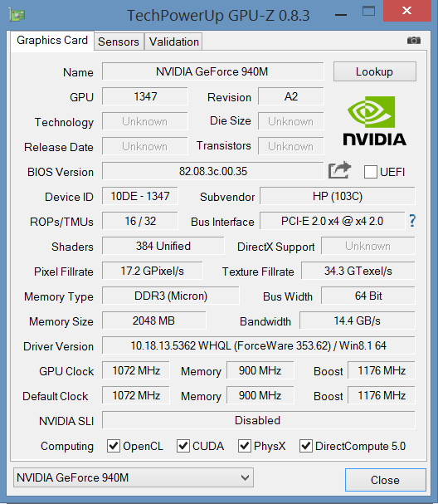Open the Validation tab
The width and height of the screenshot is (438, 504).
click(173, 42)
